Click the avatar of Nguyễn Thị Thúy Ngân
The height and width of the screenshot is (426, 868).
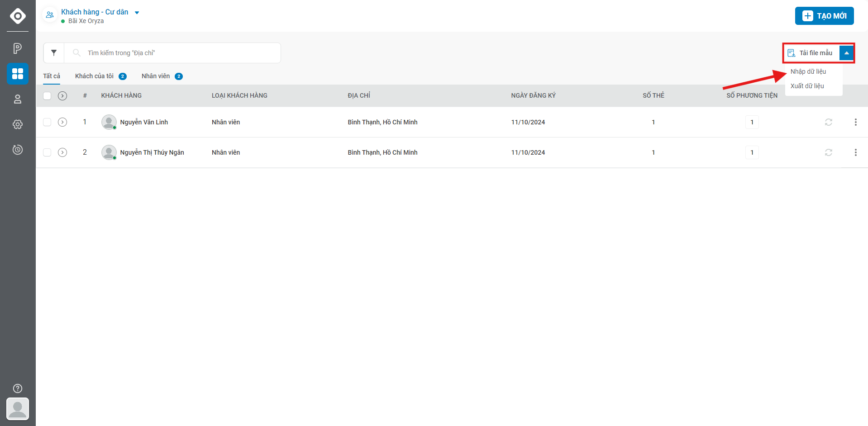click(109, 152)
